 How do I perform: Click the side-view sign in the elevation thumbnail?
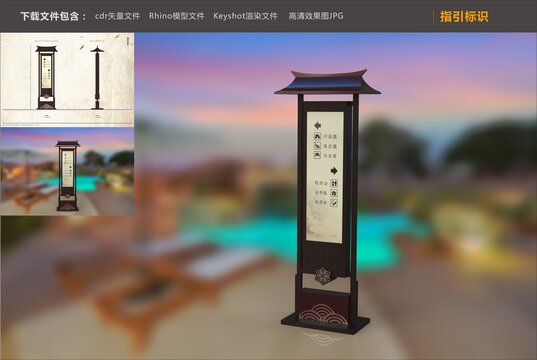coord(97,78)
